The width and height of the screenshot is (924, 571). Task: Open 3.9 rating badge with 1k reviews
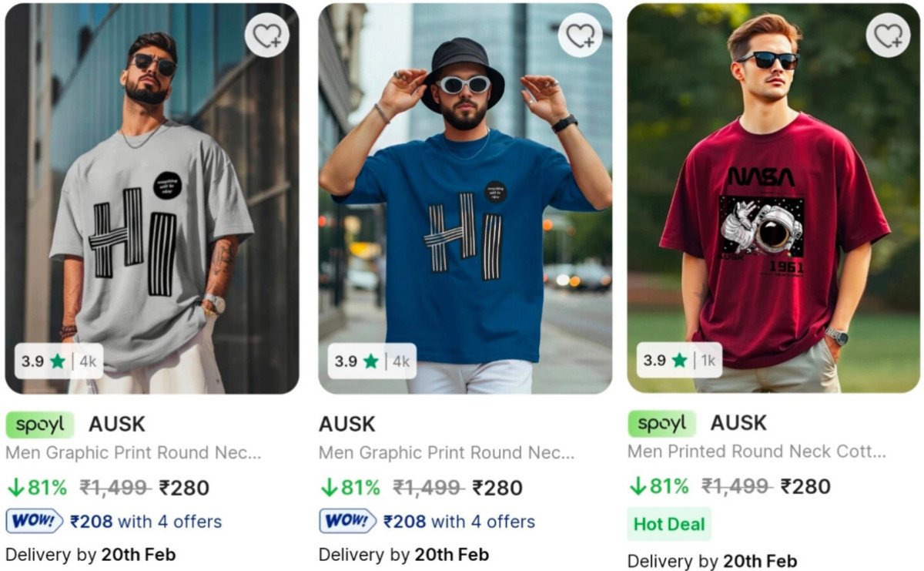(679, 361)
